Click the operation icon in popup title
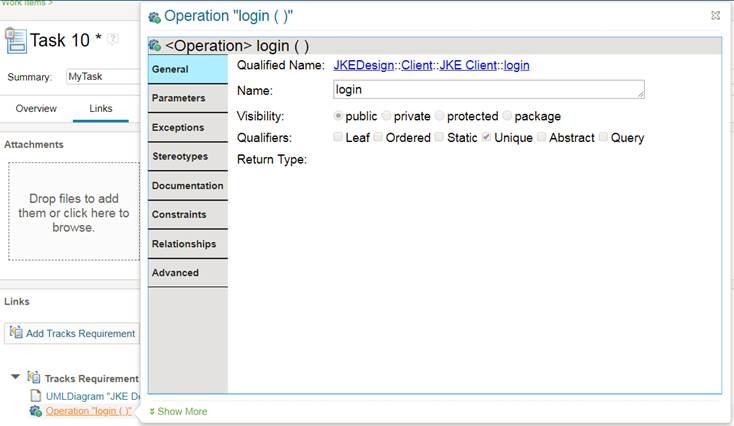Screen dimensions: 734x426 point(155,17)
